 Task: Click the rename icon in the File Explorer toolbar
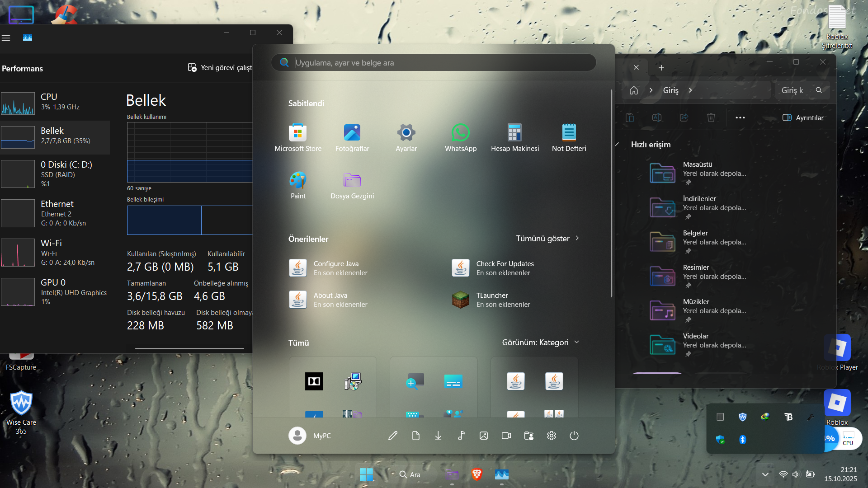[657, 117]
